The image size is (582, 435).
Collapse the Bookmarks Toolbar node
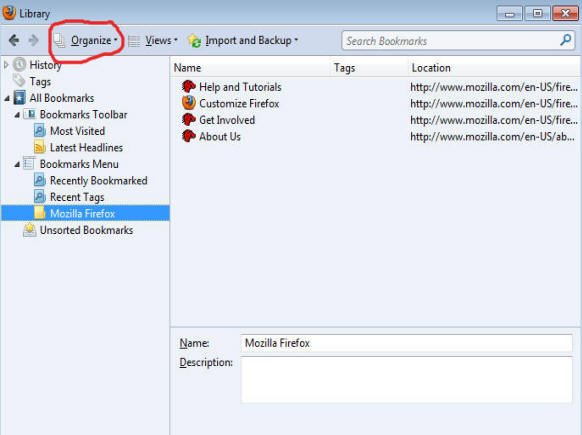[x=17, y=115]
